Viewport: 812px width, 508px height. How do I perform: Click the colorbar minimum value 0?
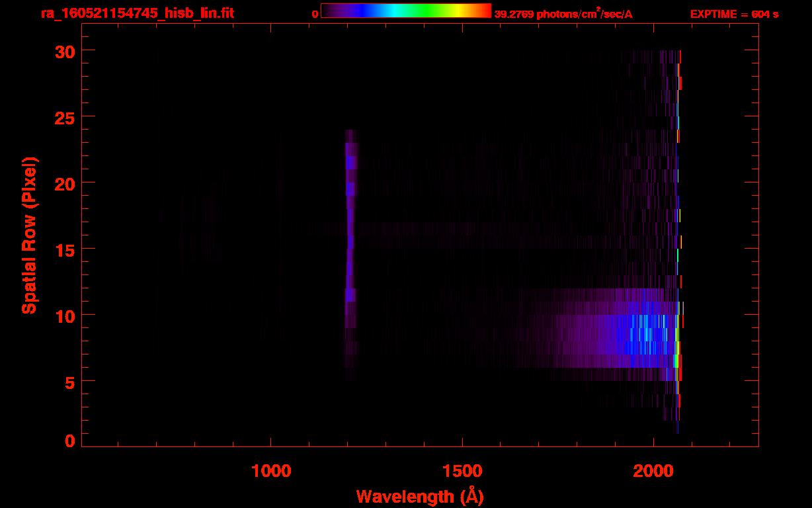[x=315, y=14]
